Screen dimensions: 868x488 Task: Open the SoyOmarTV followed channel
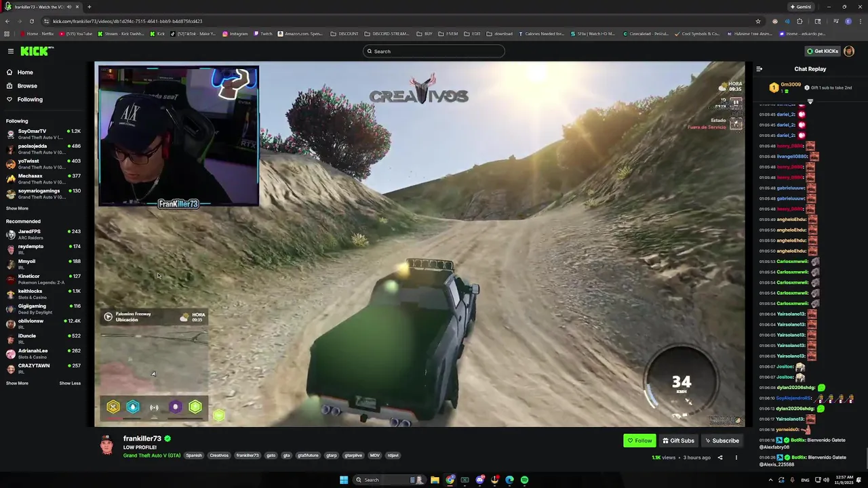coord(43,134)
